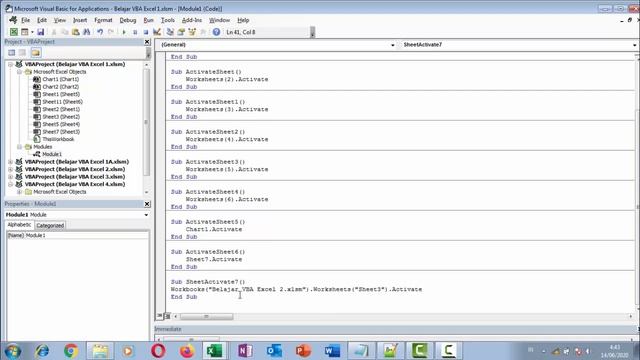The image size is (640, 360).
Task: Open the (General) object dropdown
Action: 393,45
